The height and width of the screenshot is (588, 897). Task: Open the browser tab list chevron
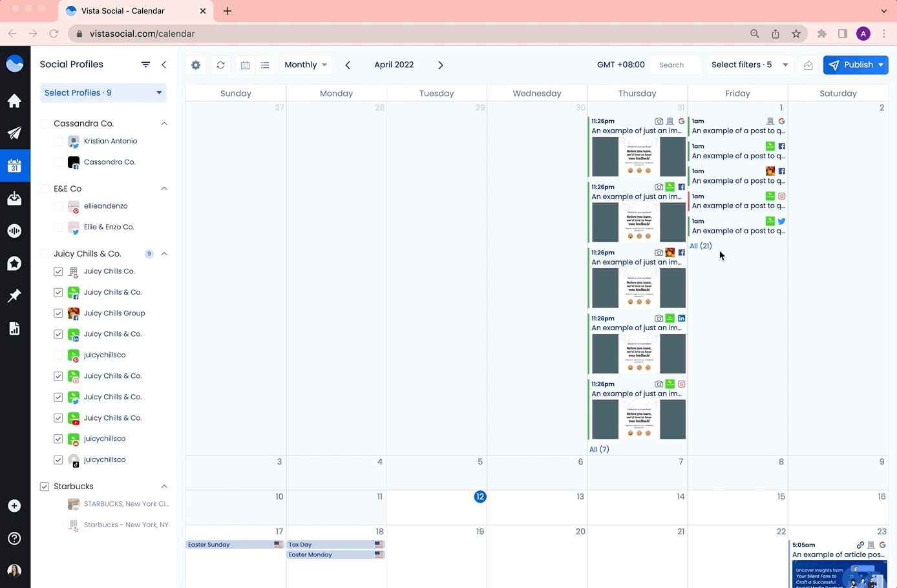click(883, 11)
